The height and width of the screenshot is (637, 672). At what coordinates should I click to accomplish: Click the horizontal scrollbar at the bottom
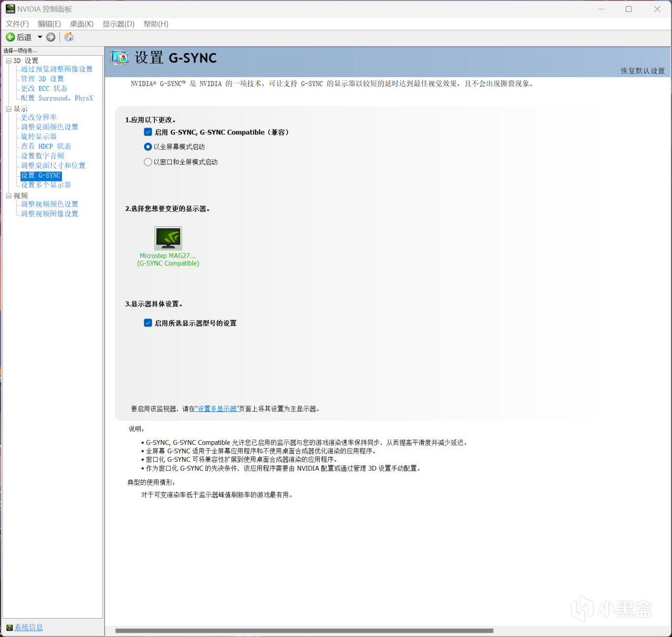tap(304, 631)
